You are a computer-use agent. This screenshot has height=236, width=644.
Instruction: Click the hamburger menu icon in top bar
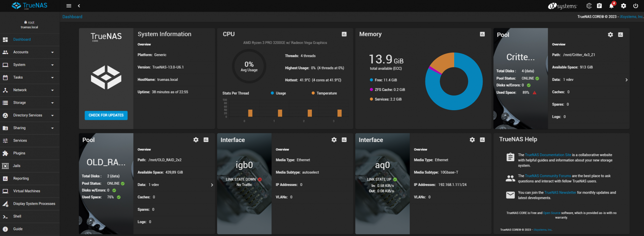click(x=69, y=6)
